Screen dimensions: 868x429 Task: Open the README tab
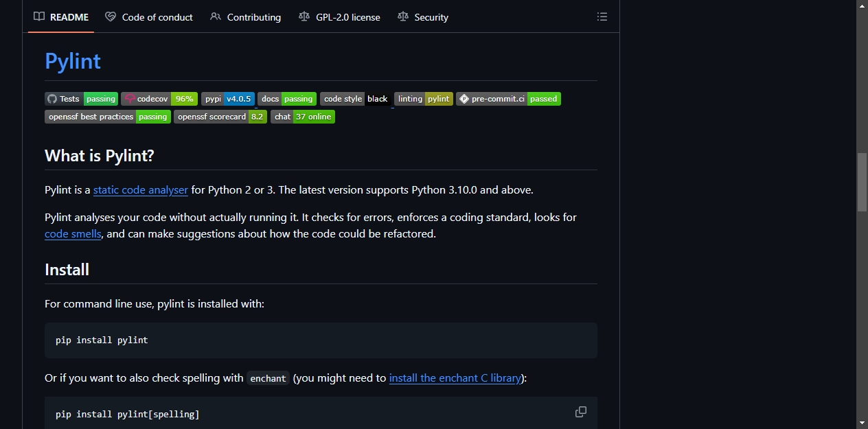[61, 17]
